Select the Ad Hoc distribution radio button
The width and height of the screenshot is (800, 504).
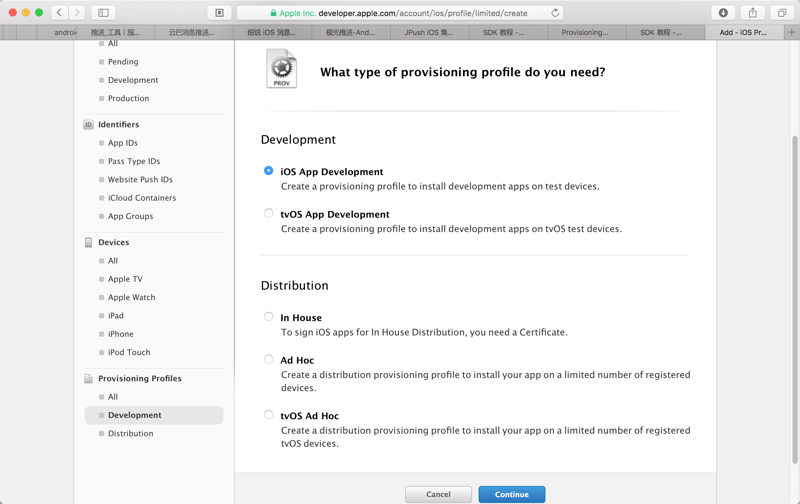(269, 359)
